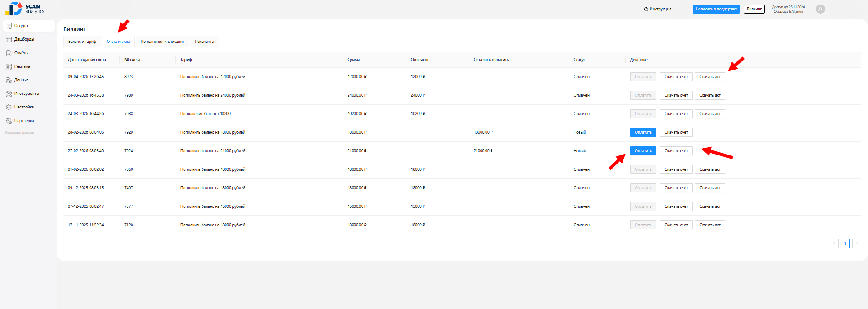Switch to Баланс и тариф tab
Viewport: 868px width, 309px height.
coord(82,42)
